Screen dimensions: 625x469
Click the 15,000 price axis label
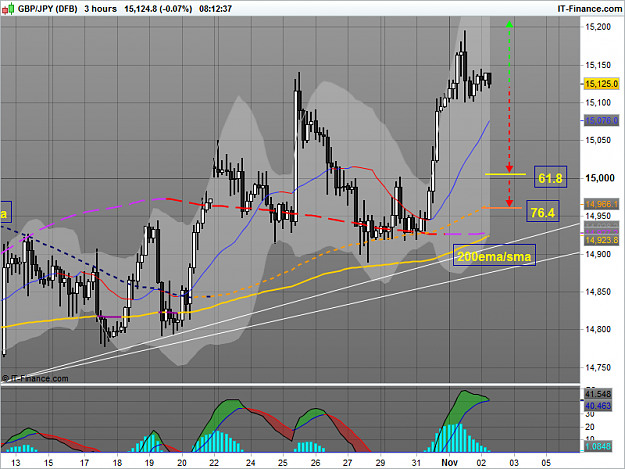(599, 178)
